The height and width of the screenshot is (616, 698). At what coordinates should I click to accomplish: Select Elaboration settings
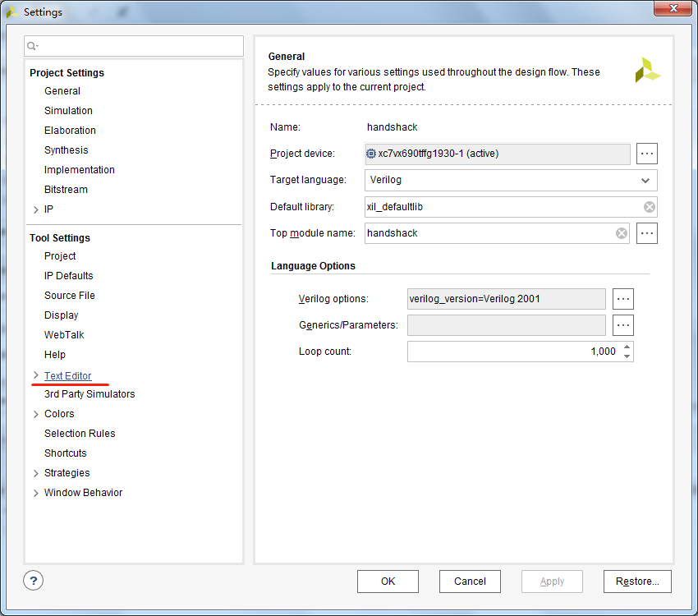(x=70, y=131)
